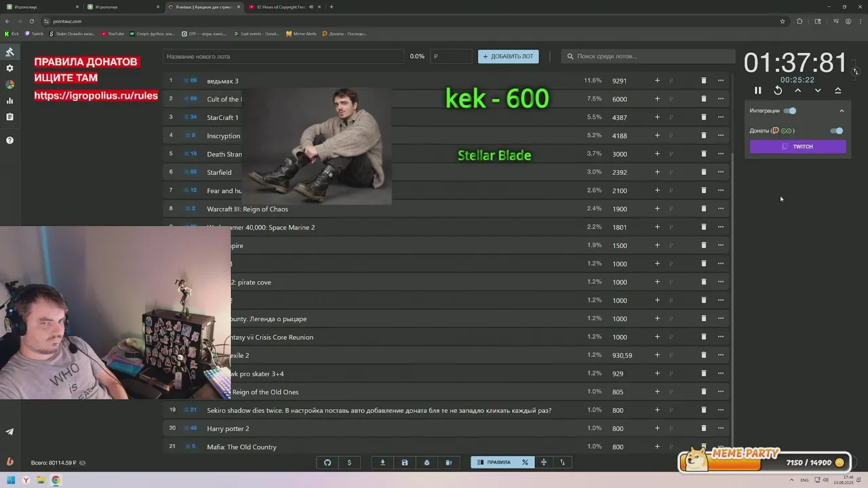Click the sort arrows toolbar icon
The image size is (868, 488).
[562, 462]
